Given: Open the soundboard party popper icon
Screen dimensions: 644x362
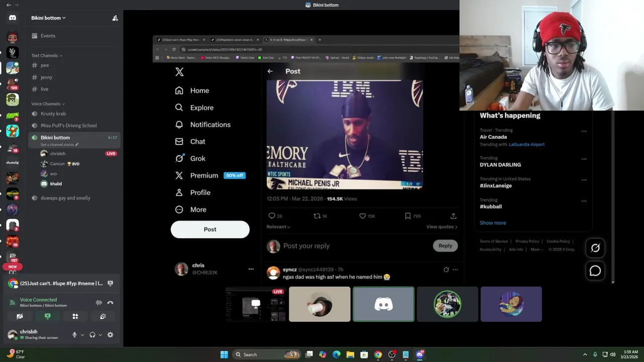Looking at the screenshot, I should pos(103,316).
